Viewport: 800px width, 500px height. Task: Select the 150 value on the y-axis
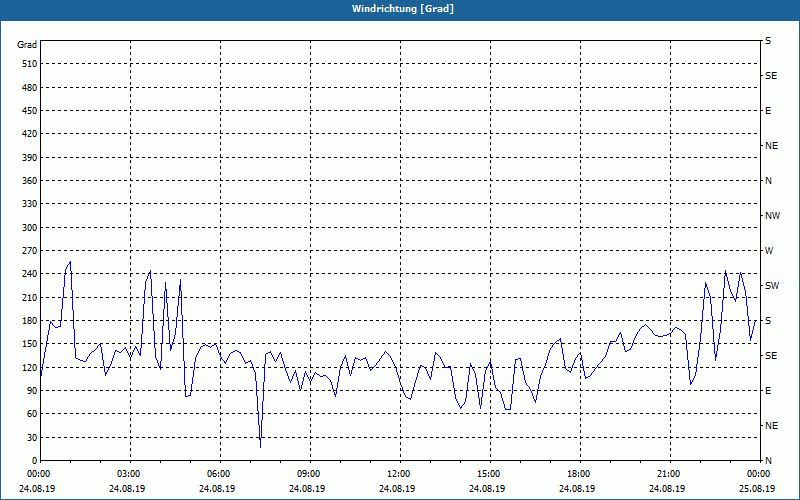pyautogui.click(x=31, y=344)
